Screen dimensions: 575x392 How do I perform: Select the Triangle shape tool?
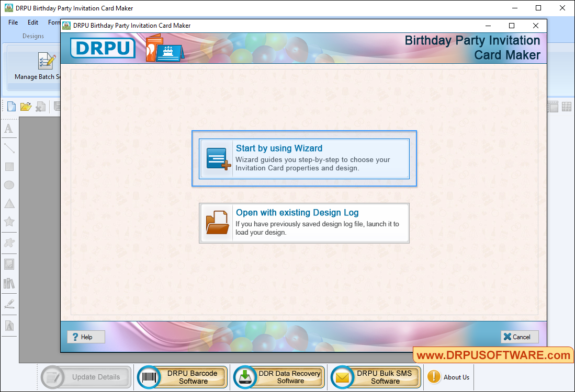(x=9, y=203)
